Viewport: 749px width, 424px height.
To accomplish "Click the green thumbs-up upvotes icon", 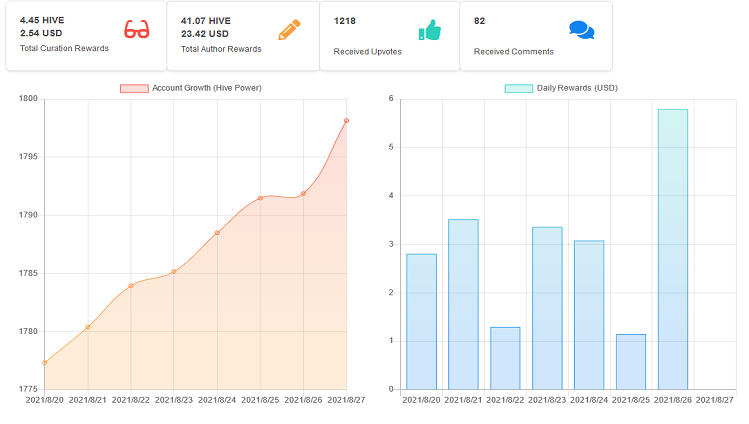I will pos(429,30).
